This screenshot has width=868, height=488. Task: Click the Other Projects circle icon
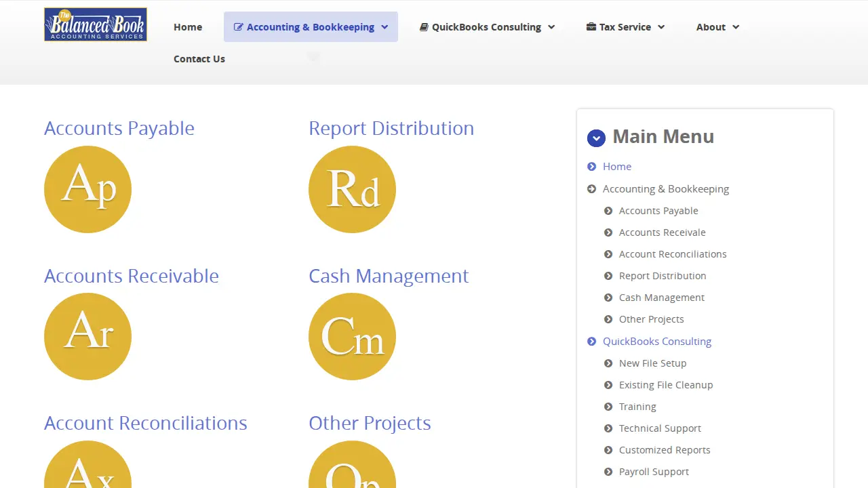pyautogui.click(x=352, y=464)
